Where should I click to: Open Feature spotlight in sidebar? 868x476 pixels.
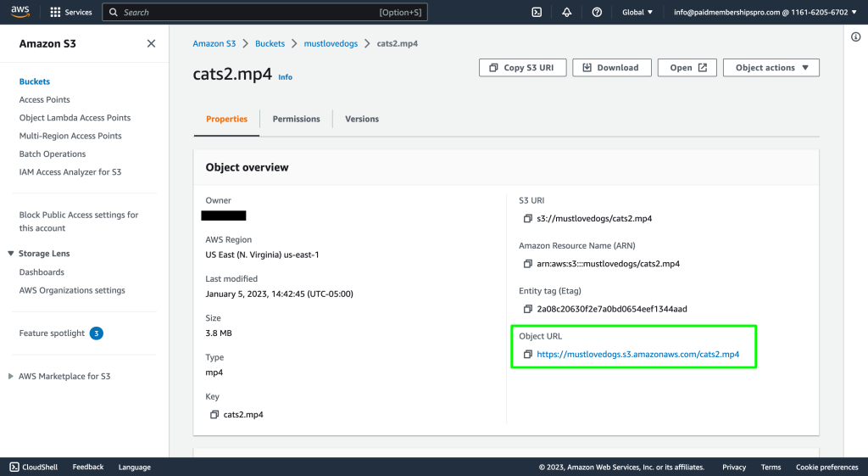52,333
